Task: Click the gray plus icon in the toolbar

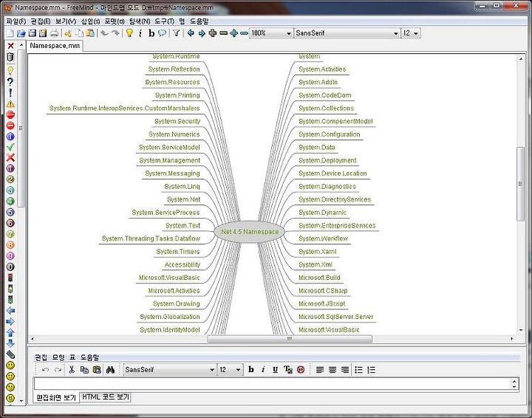Action: tap(213, 33)
